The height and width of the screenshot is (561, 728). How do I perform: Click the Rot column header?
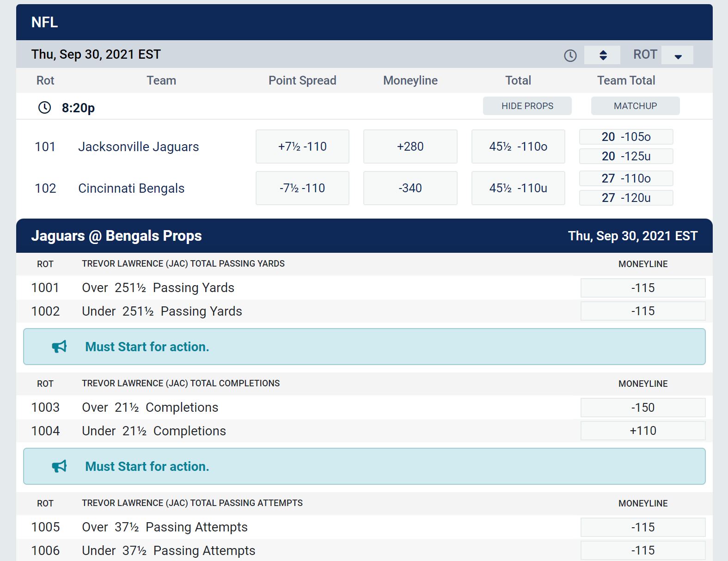click(x=45, y=80)
